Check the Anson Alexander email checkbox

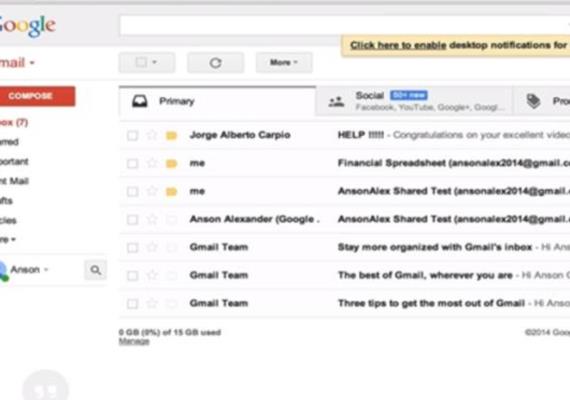(132, 220)
